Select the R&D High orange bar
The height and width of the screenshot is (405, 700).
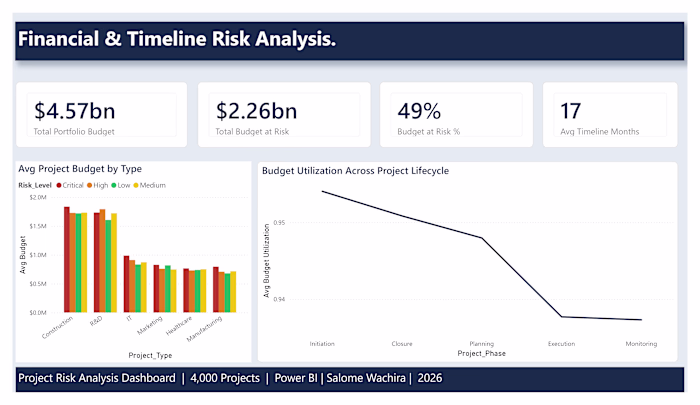(x=102, y=261)
